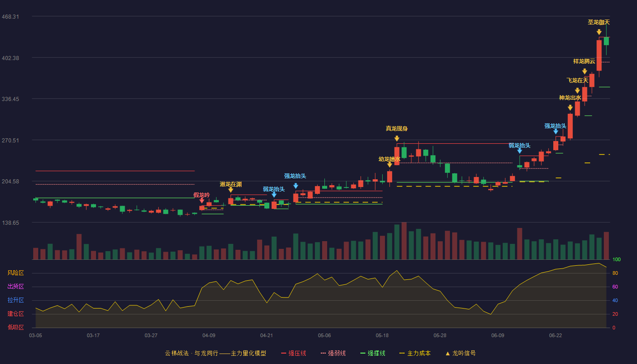Click the 04-09 date label
The width and height of the screenshot is (637, 364).
(209, 335)
